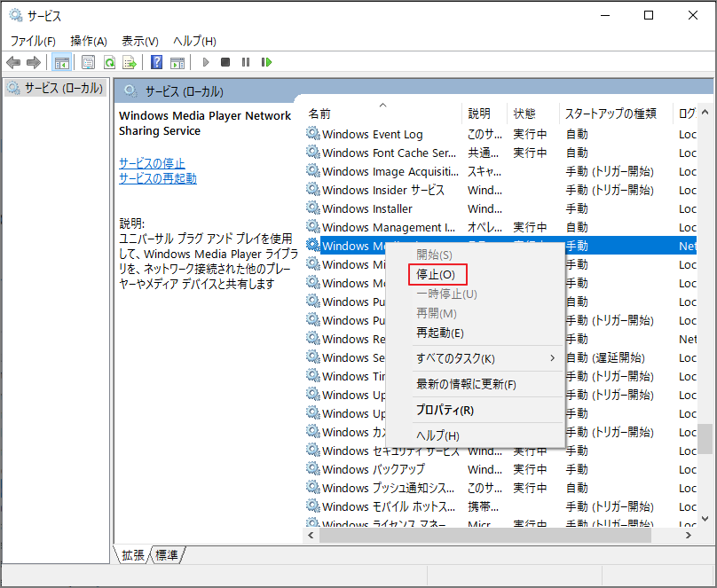717x588 pixels.
Task: Select the Windows モバイル ホットス... row
Action: click(x=500, y=506)
